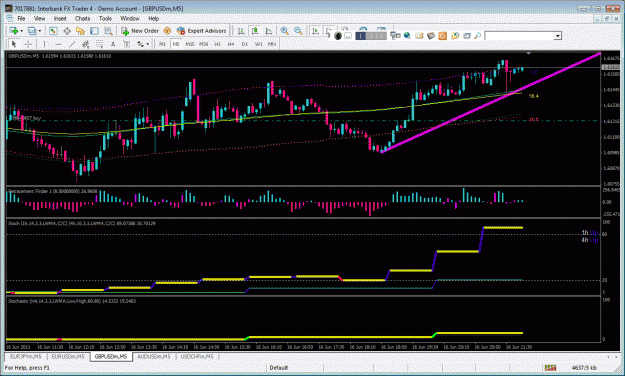
Task: Select the Equidistant Channel tool
Action: pos(85,44)
